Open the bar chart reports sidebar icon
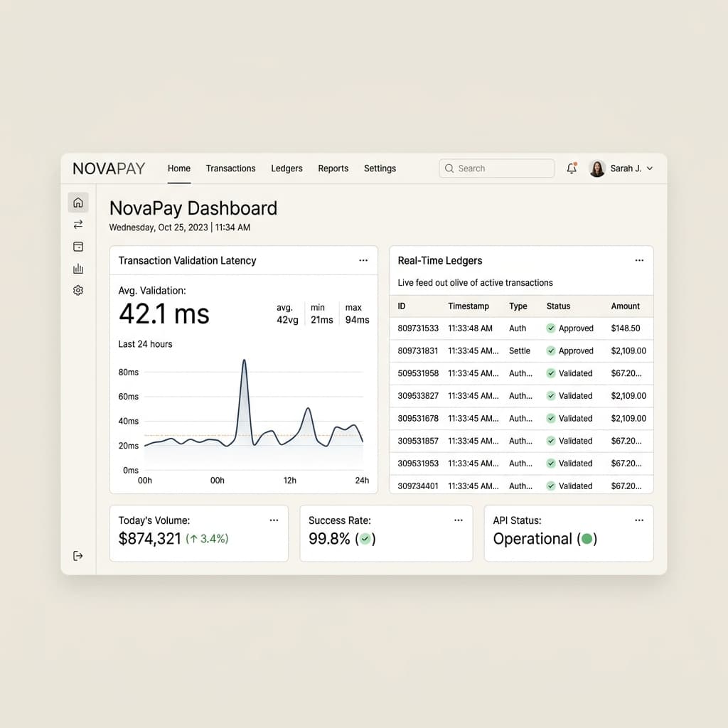728x728 pixels. point(78,268)
